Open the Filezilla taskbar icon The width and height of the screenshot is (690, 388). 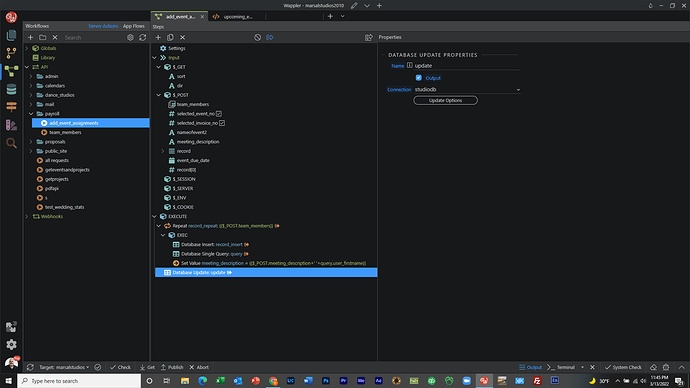tap(537, 381)
